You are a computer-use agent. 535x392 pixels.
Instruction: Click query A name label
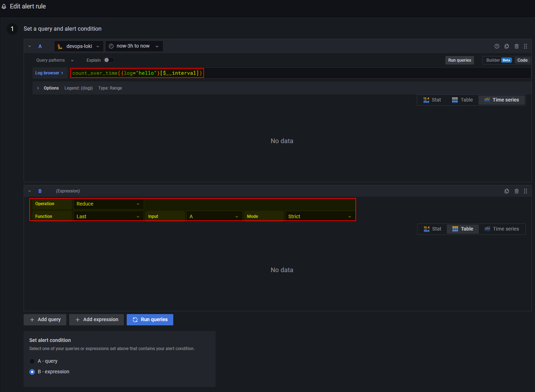coord(40,46)
